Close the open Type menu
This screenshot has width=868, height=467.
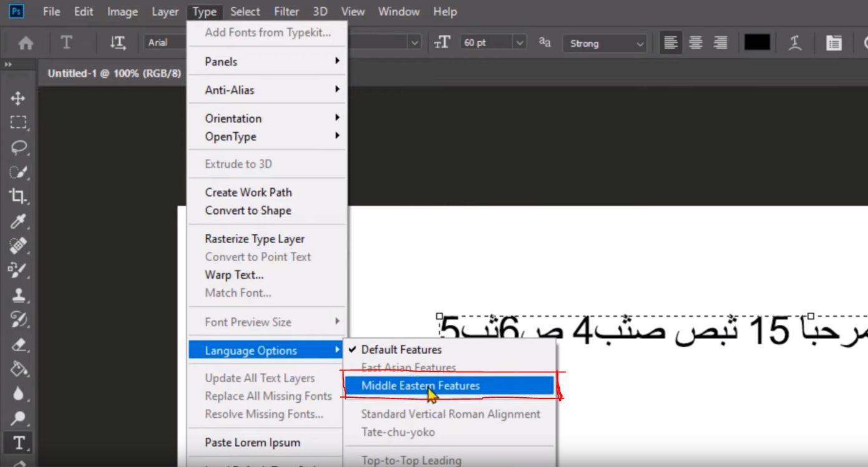pyautogui.click(x=204, y=11)
